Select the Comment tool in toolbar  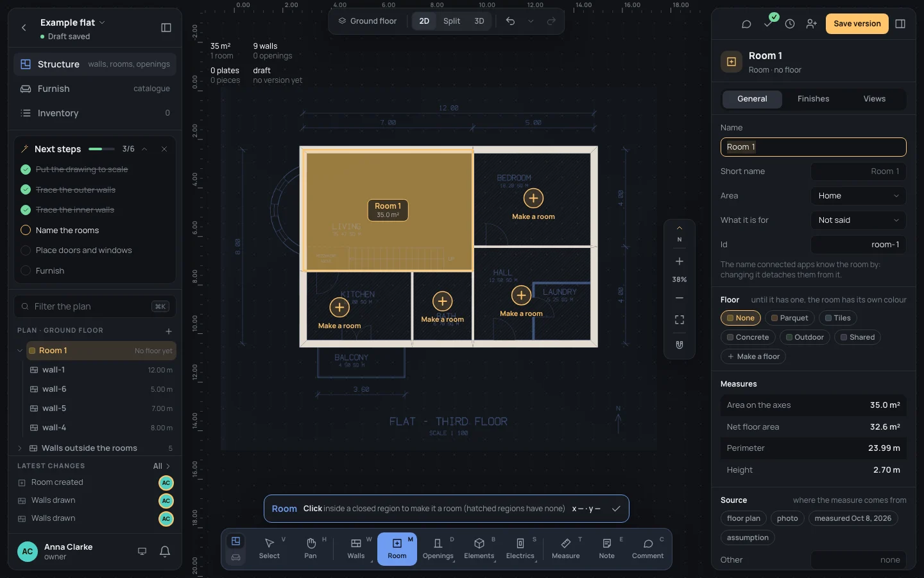tap(648, 549)
